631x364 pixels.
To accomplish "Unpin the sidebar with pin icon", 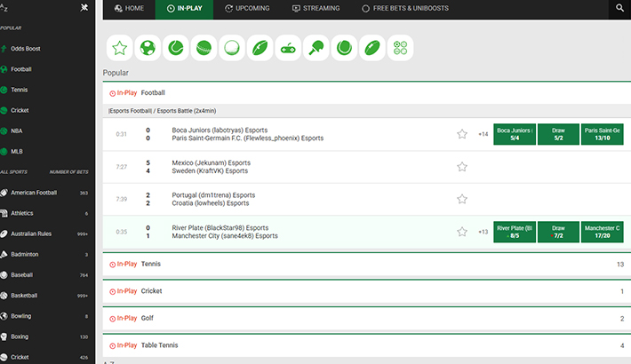I will click(x=84, y=8).
